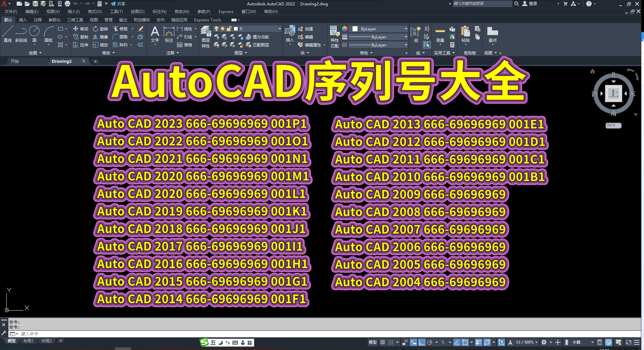Click the Paste (粘贴) icon

[465, 31]
